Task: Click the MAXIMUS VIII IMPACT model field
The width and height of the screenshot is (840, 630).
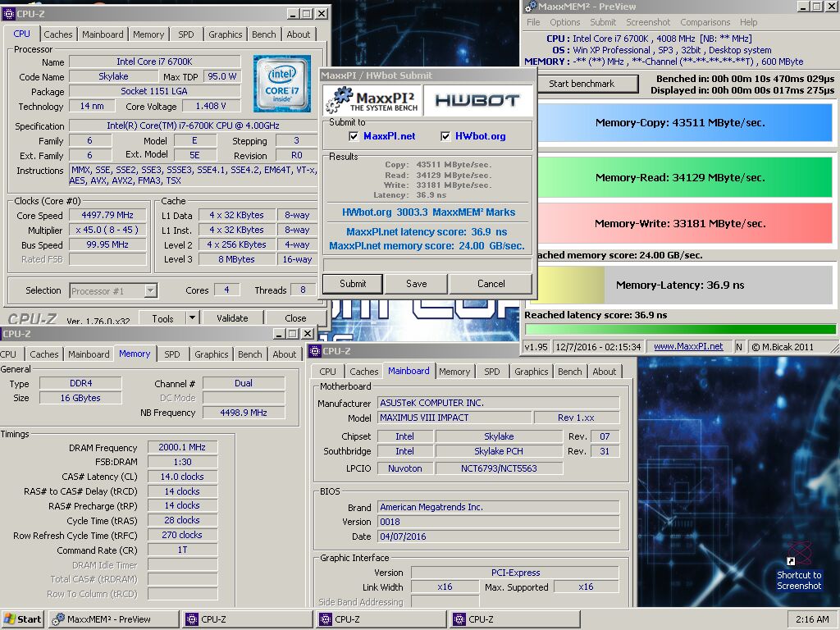Action: pyautogui.click(x=454, y=418)
